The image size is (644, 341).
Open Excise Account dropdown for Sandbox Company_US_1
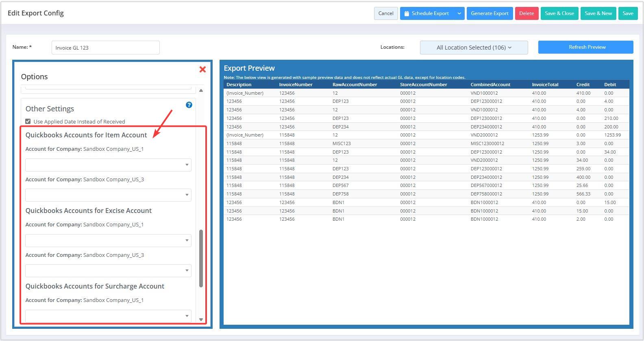click(108, 241)
